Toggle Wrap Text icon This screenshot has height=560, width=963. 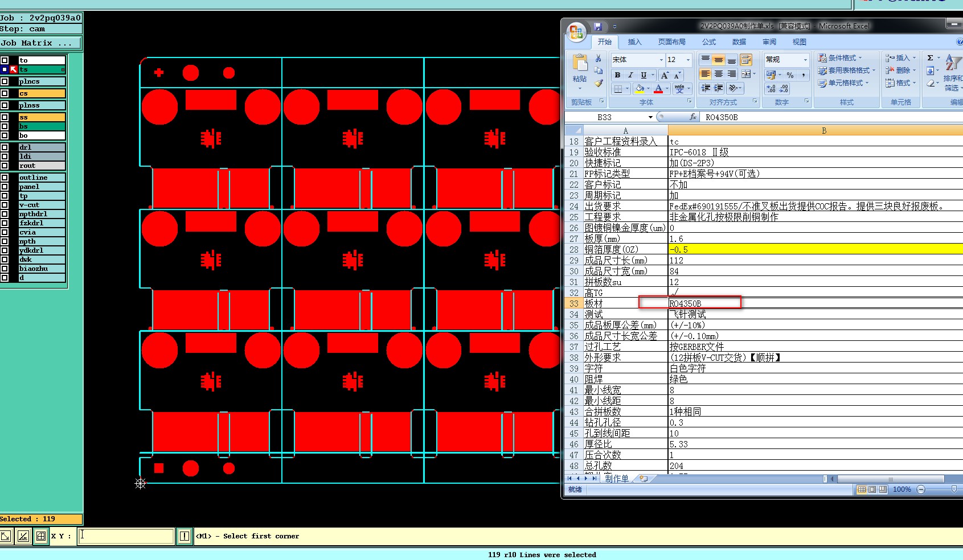[746, 60]
